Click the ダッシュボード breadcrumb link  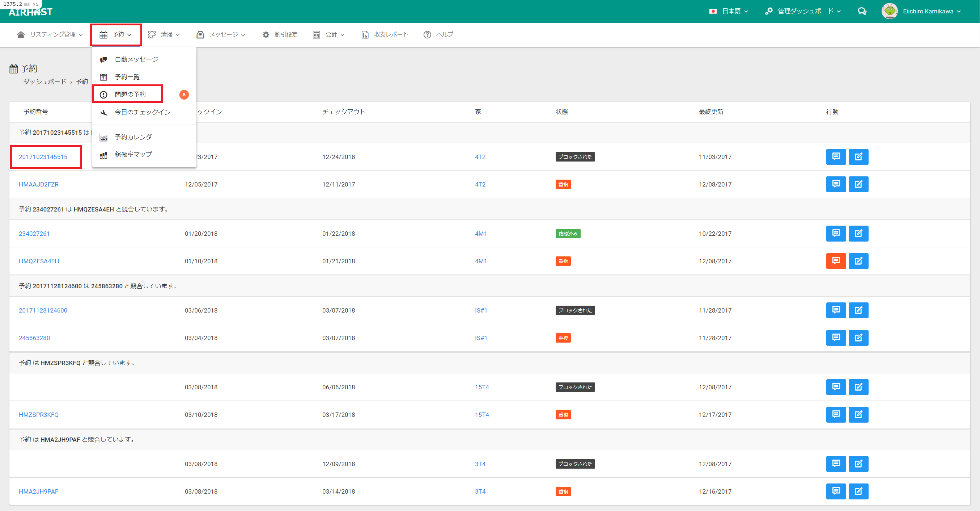(44, 81)
